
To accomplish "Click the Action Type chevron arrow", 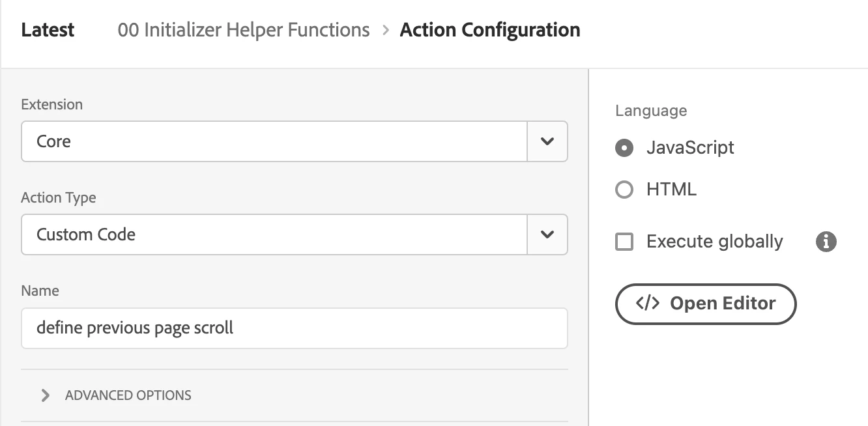I will click(547, 234).
